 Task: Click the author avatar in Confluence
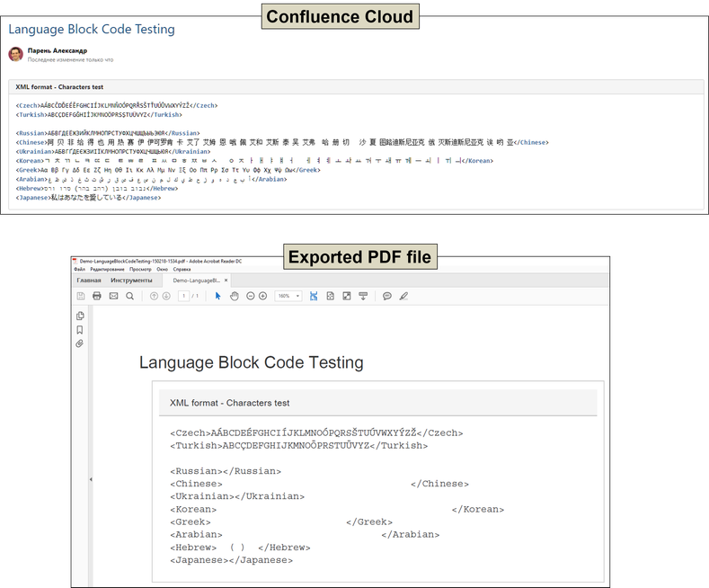point(16,54)
